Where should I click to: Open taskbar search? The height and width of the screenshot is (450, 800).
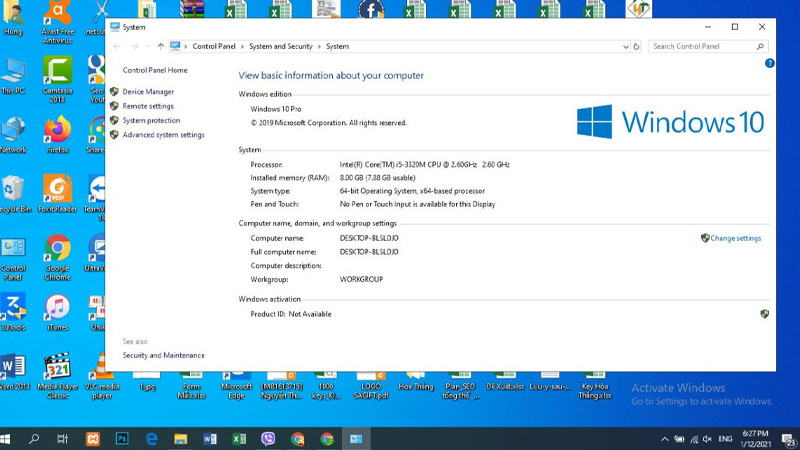click(x=34, y=439)
